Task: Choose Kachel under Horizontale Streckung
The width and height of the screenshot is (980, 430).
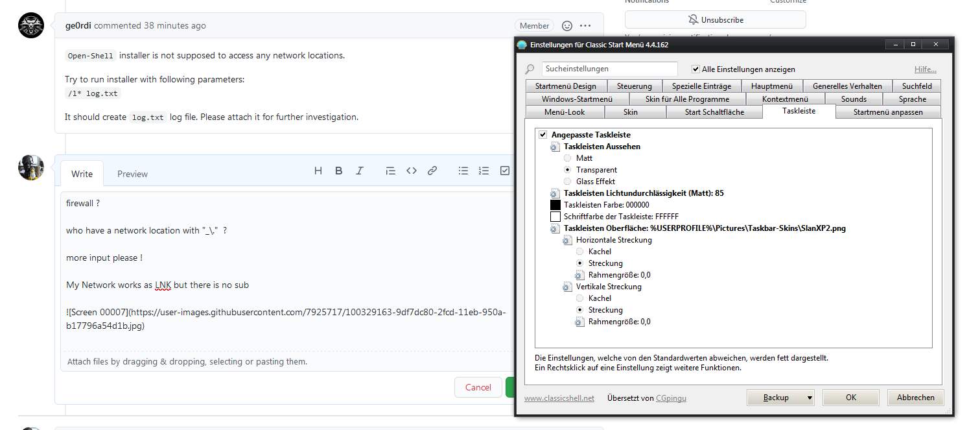Action: click(x=580, y=252)
